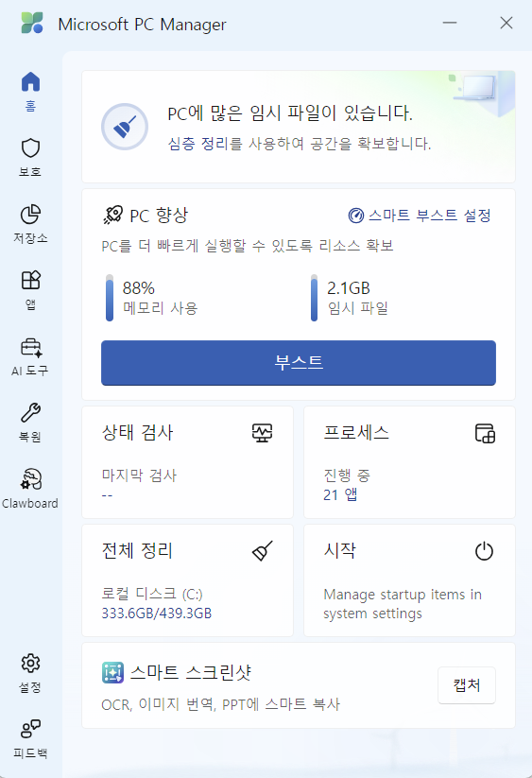Click the broom cleanup icon in banner

[125, 127]
